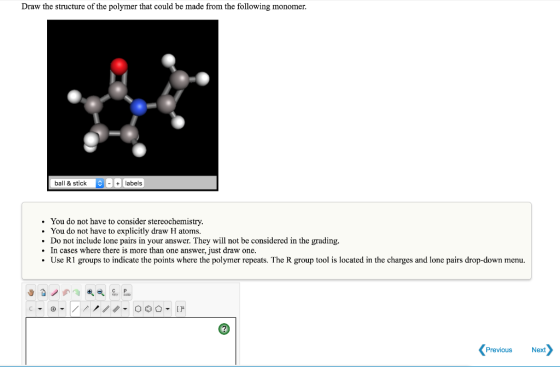Select the cyclohexane ring tool
The image size is (560, 367).
point(138,309)
